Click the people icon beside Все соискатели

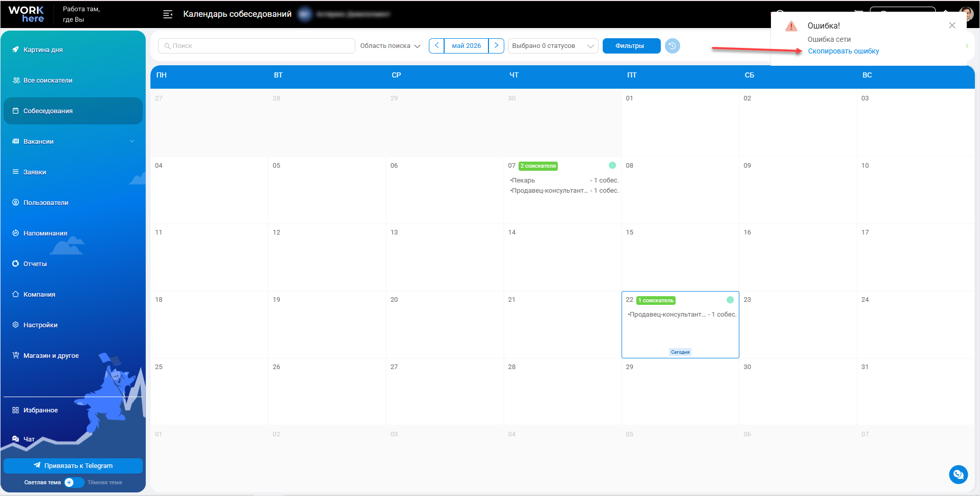16,80
